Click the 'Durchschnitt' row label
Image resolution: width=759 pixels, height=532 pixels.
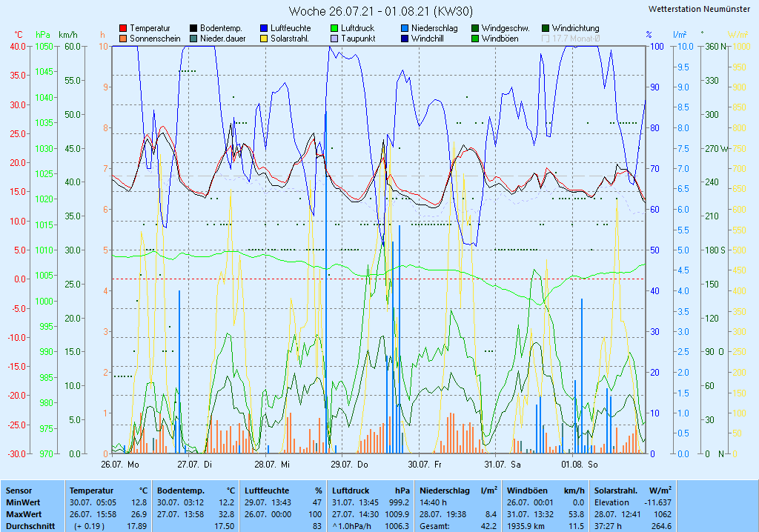(30, 526)
